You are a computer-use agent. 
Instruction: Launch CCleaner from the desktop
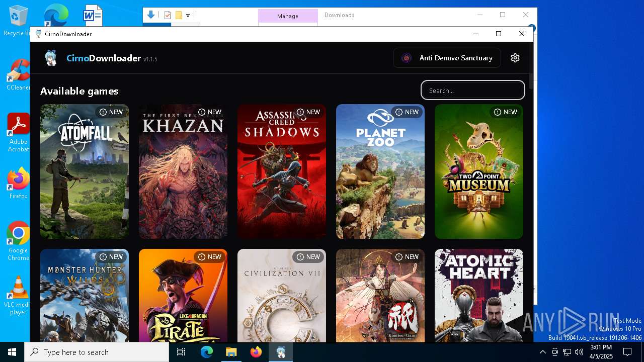(18, 75)
